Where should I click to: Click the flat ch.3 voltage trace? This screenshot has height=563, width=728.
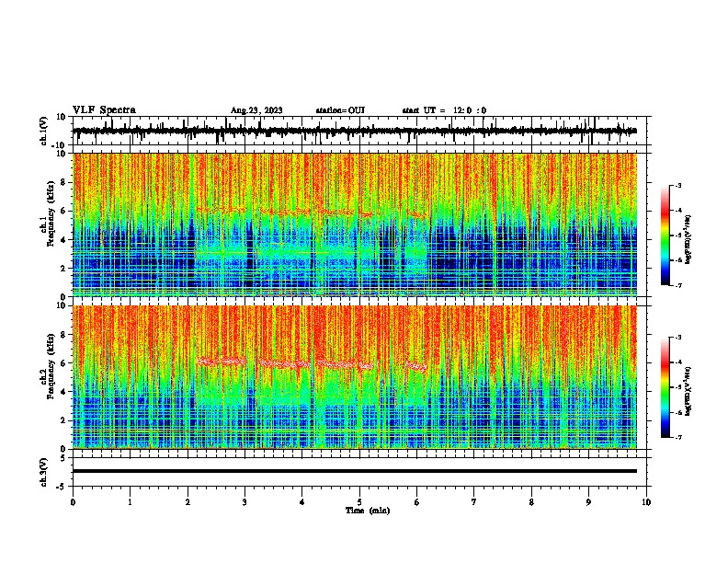pos(355,471)
